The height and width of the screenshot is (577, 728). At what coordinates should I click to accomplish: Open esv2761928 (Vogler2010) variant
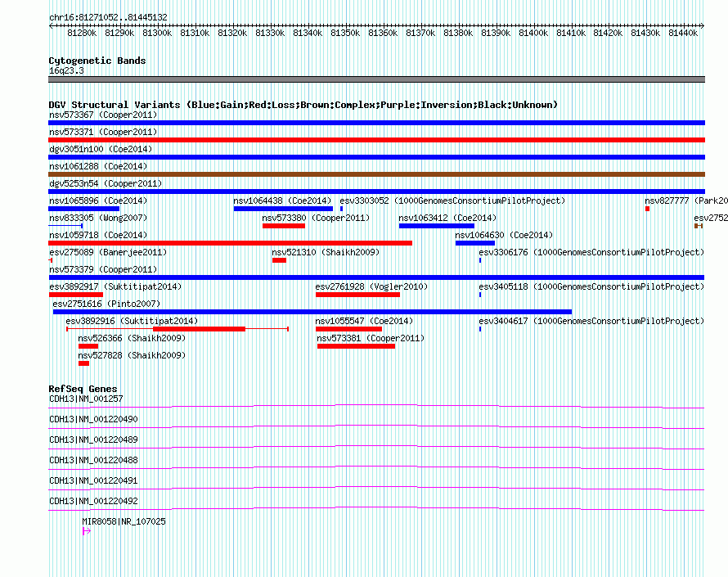[x=371, y=286]
